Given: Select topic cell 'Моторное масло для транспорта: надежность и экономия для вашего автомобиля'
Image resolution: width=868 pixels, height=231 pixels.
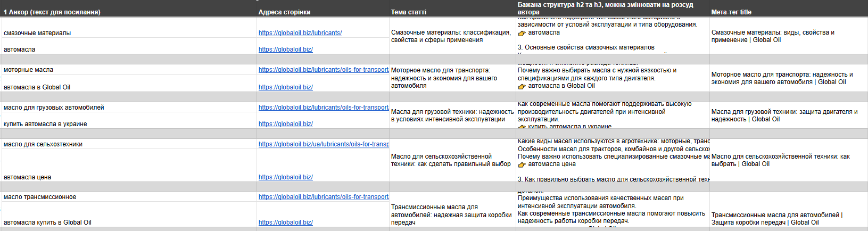Looking at the screenshot, I should pyautogui.click(x=453, y=78).
